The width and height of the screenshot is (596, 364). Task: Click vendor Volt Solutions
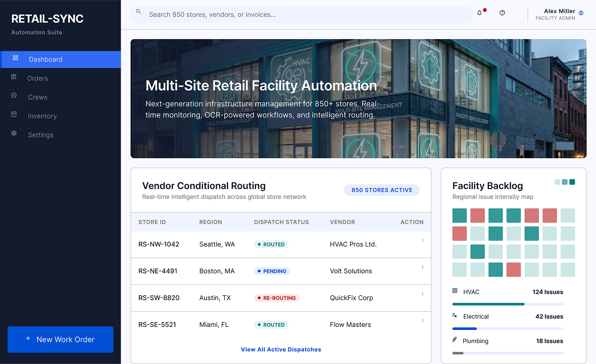click(x=351, y=271)
